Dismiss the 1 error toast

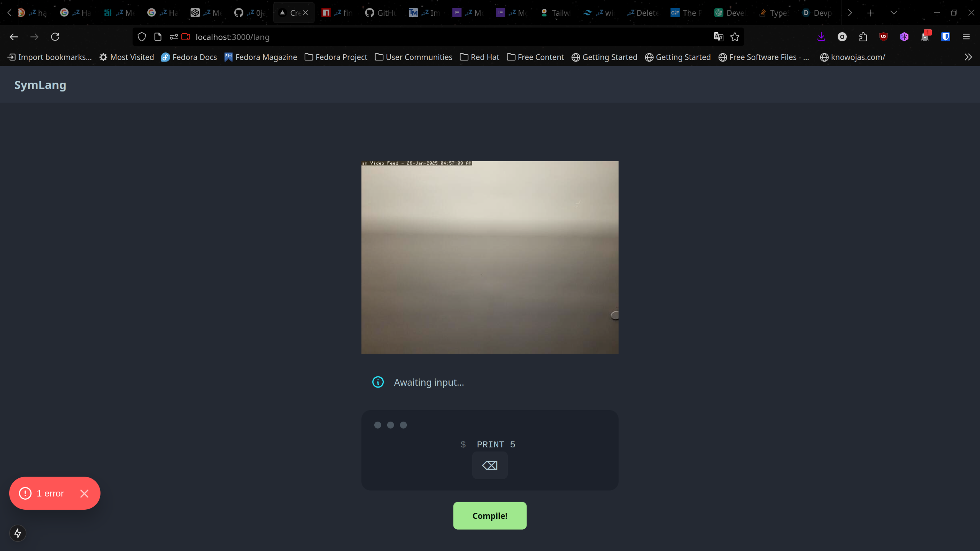pyautogui.click(x=84, y=493)
